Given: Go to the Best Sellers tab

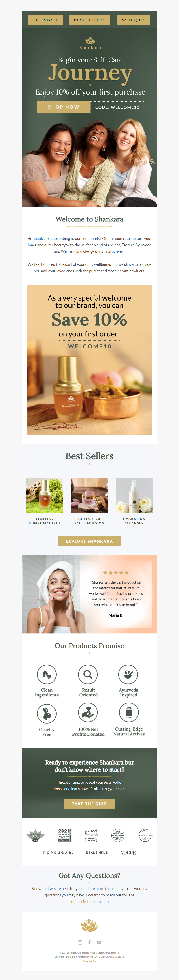Looking at the screenshot, I should pos(89,20).
